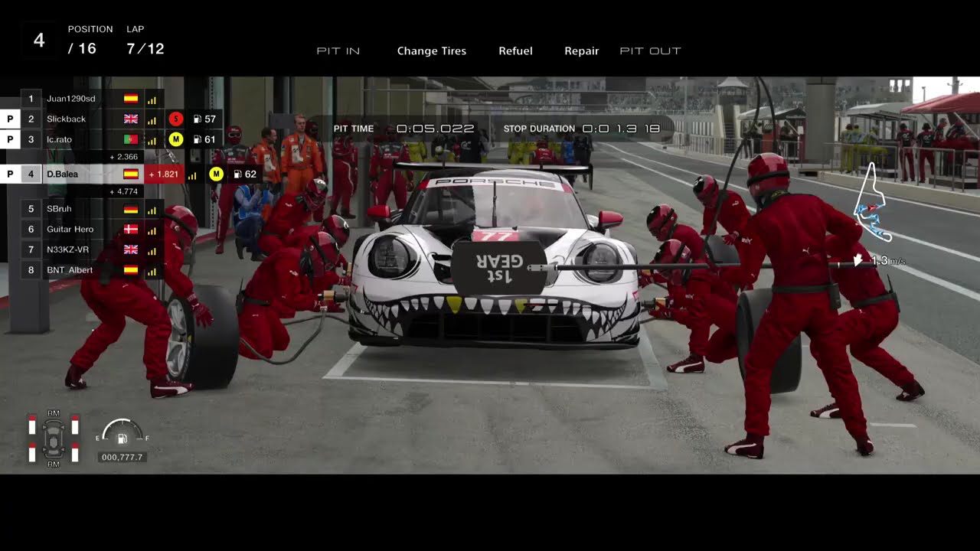Screen dimensions: 980x551
Task: Click the fuel pump icon for D.Balea
Action: (237, 174)
